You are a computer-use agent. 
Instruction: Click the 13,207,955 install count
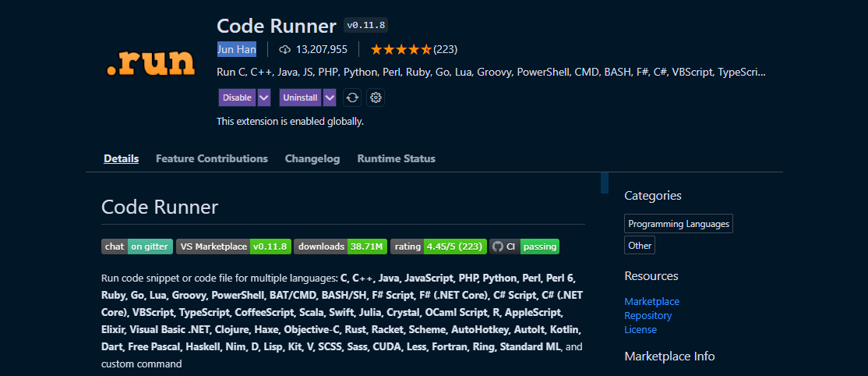click(x=322, y=49)
